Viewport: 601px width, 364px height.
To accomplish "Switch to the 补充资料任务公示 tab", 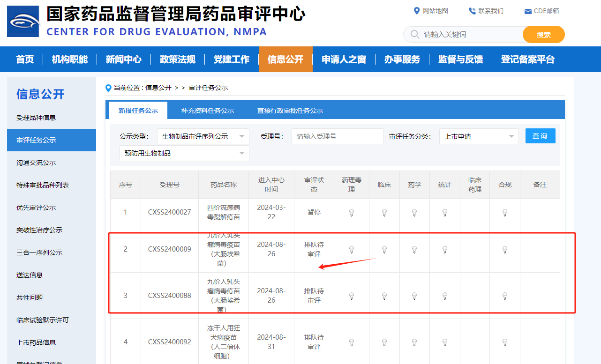I will [208, 111].
